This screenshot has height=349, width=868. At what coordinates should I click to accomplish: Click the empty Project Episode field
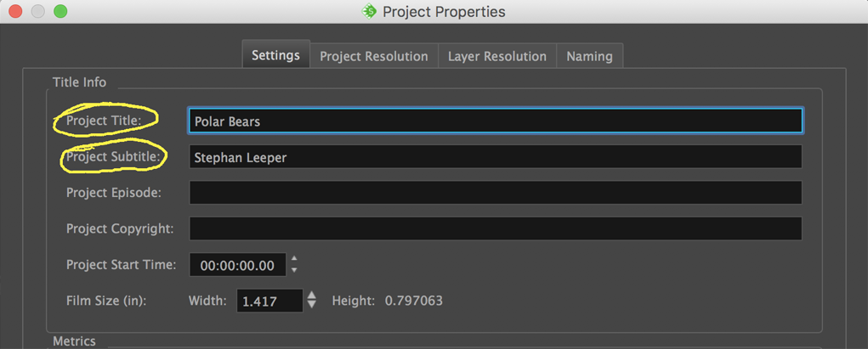coord(495,193)
